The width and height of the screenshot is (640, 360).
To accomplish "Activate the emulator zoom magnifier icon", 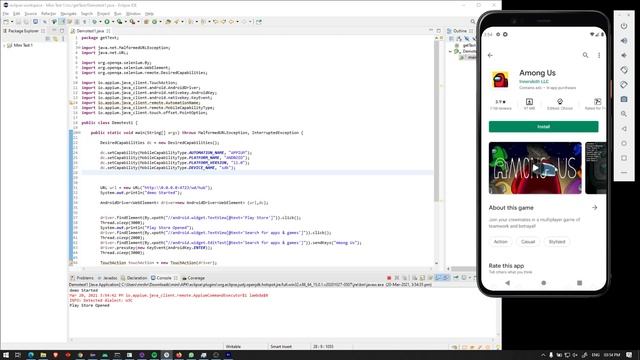I will point(624,114).
